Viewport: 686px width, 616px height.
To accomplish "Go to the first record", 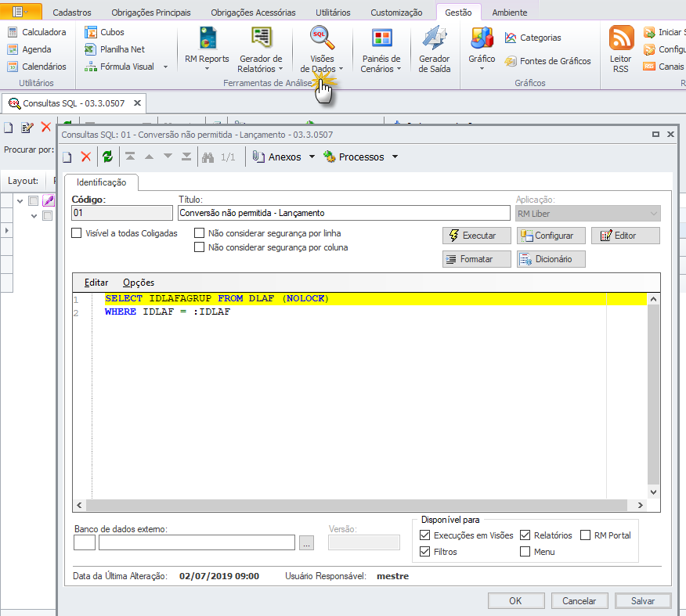I will tap(130, 157).
